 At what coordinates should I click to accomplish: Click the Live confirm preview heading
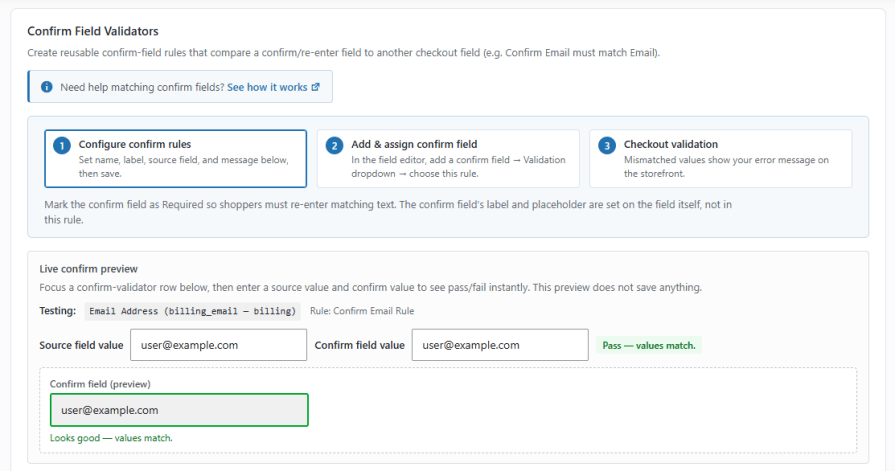point(88,269)
